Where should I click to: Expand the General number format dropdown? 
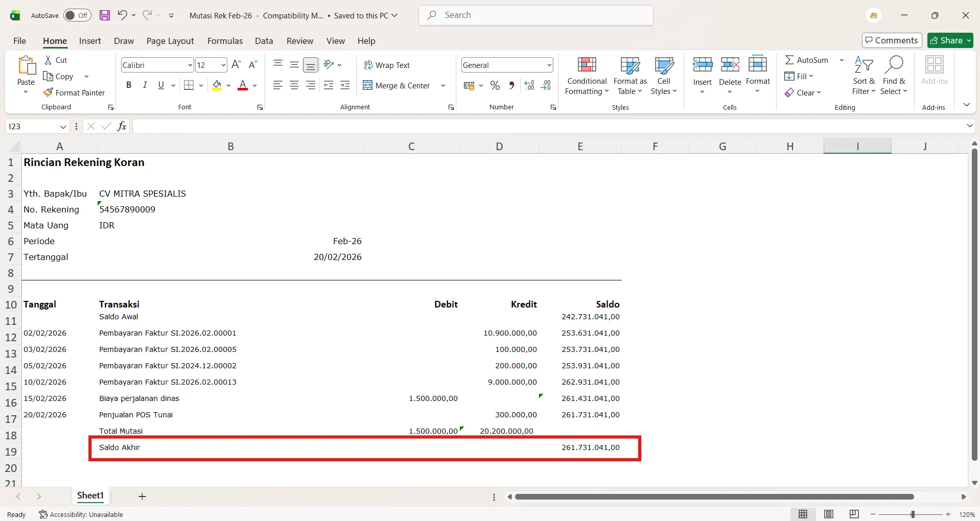click(549, 65)
